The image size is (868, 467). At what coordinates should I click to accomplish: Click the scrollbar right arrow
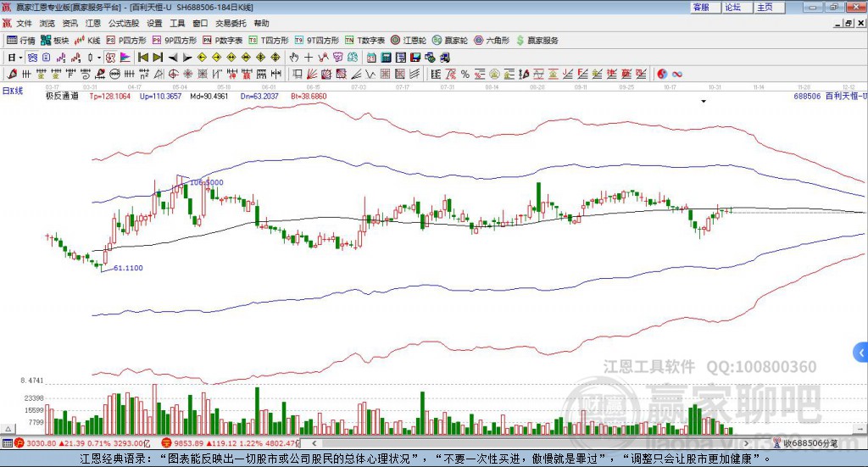[746, 443]
